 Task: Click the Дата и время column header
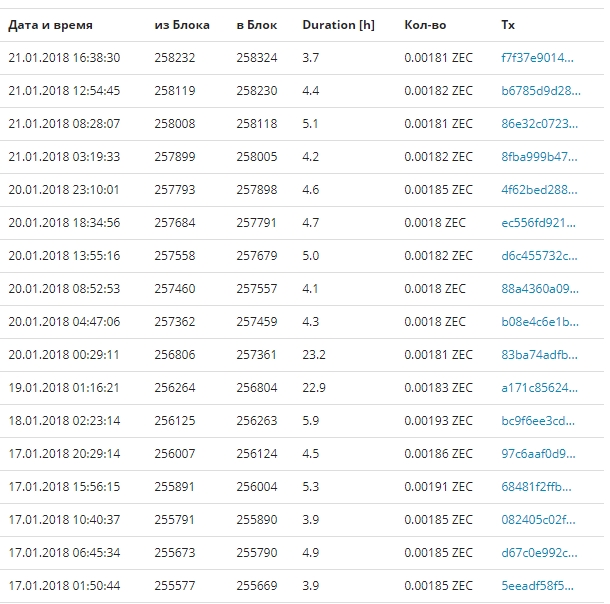coord(51,25)
